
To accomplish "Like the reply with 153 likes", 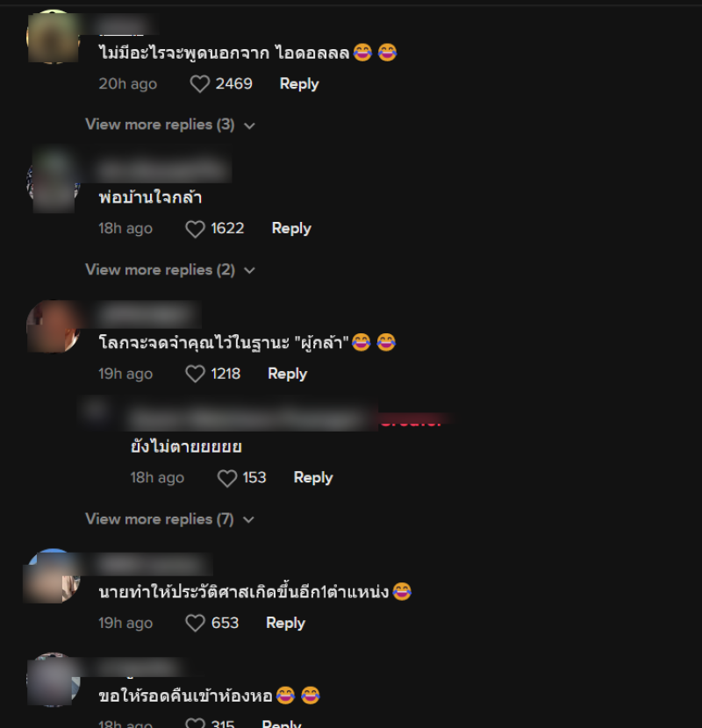I will [x=227, y=478].
